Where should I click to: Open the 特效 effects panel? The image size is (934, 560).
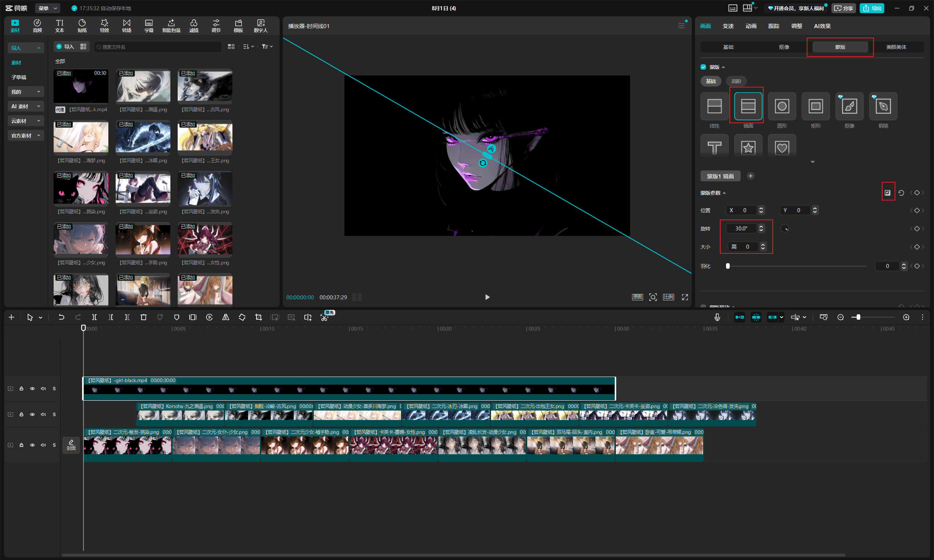[104, 26]
